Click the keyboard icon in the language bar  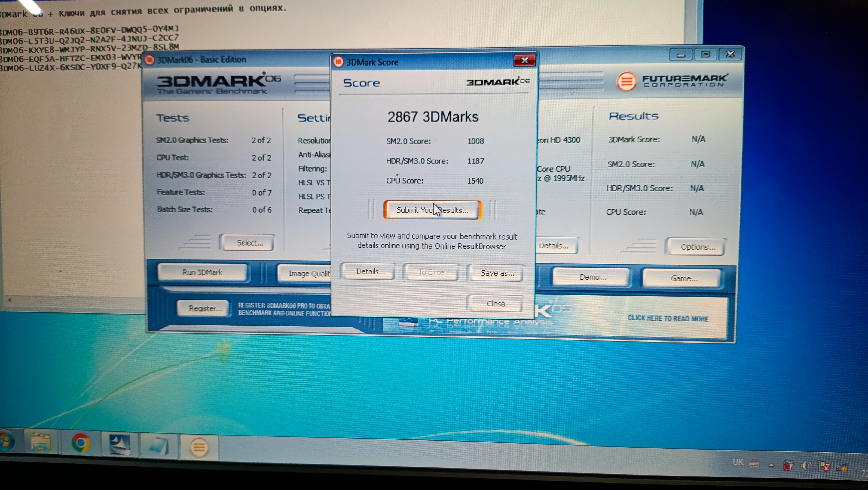(x=753, y=464)
